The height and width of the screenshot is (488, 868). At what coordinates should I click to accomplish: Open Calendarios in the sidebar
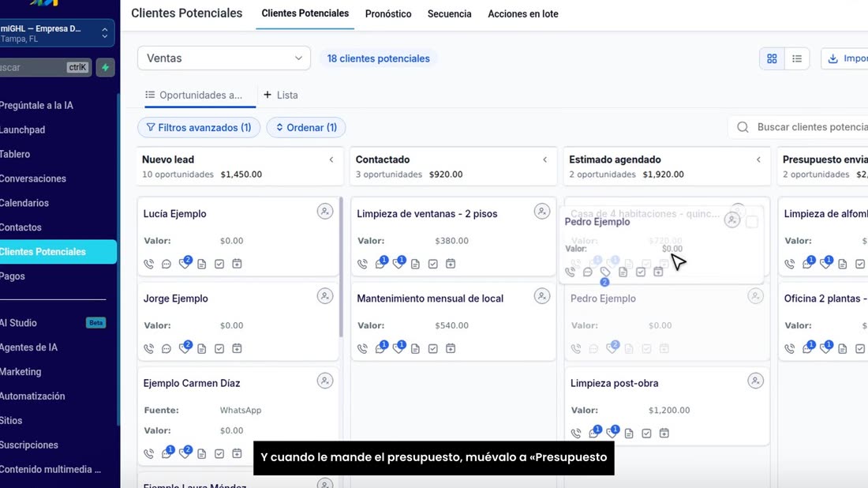click(x=24, y=203)
